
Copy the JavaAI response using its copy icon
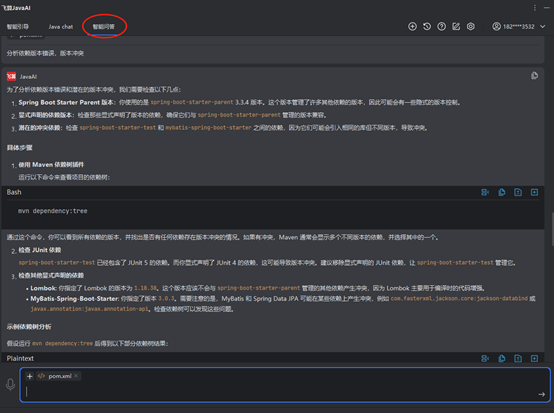point(534,76)
